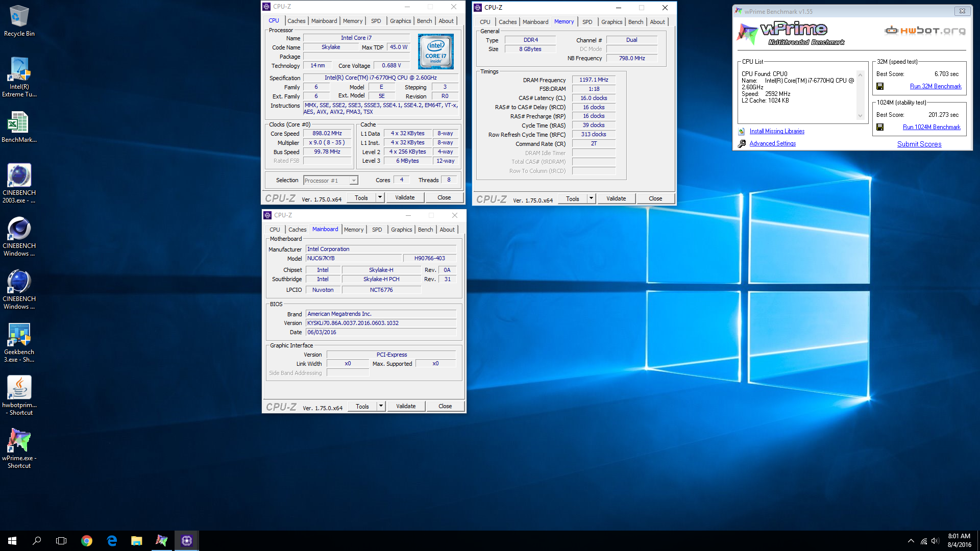
Task: Click the Multiplier value x 9.0 (8 - 35)
Action: click(x=327, y=142)
